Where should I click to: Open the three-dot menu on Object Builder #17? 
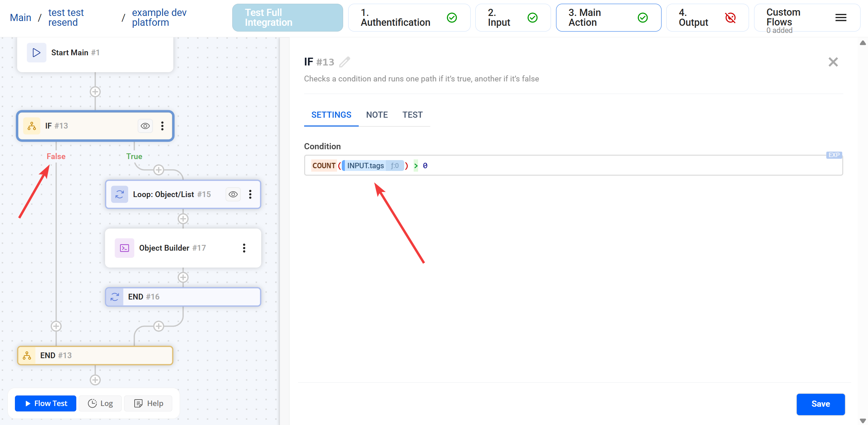click(x=244, y=248)
